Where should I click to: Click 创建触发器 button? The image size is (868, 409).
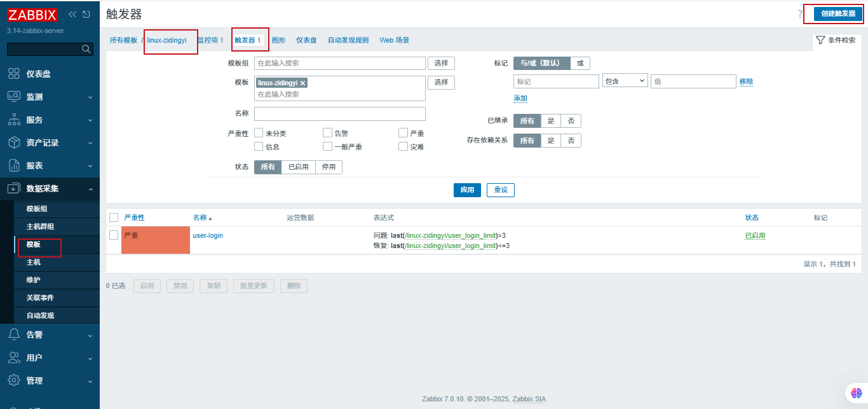coord(838,14)
